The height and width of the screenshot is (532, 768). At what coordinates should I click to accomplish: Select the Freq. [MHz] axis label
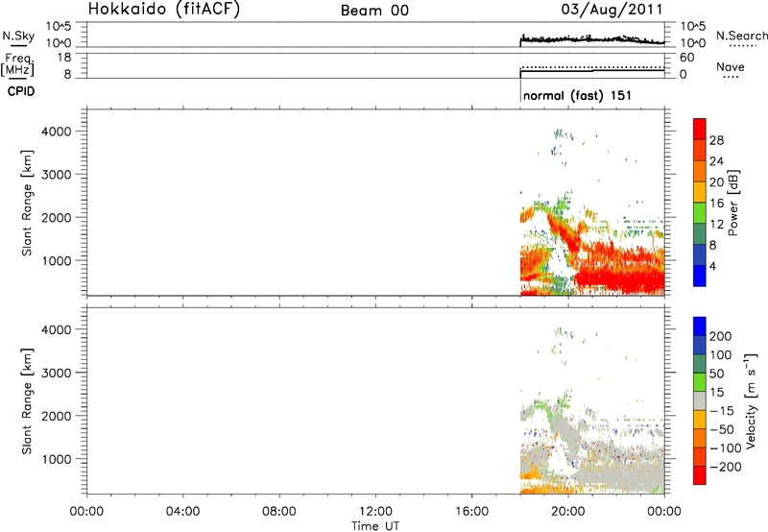coord(18,64)
